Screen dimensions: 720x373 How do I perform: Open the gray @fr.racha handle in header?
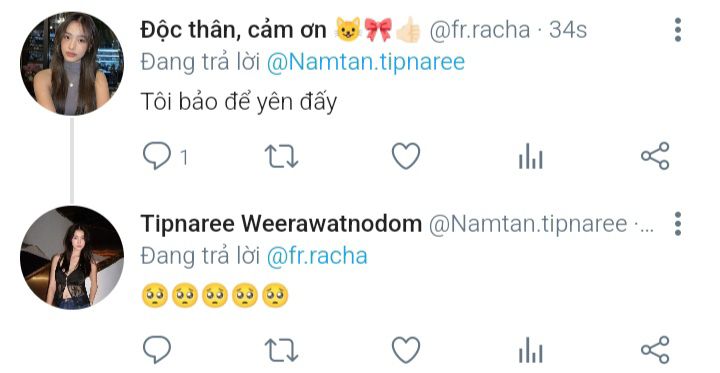click(479, 30)
